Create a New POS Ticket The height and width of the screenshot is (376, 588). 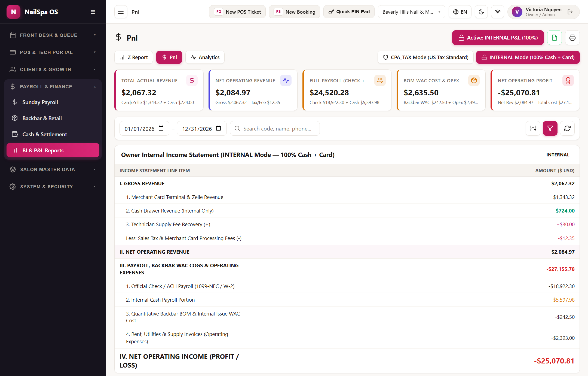(237, 12)
